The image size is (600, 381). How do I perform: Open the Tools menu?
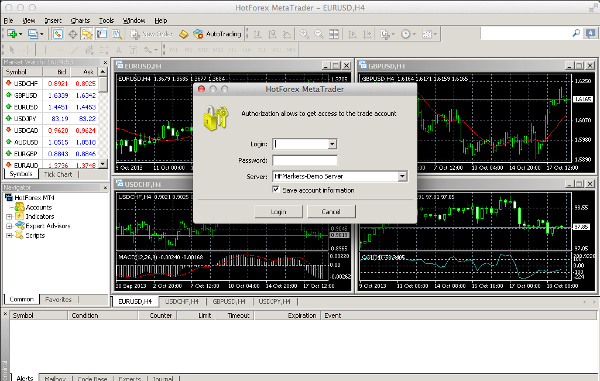[x=106, y=20]
